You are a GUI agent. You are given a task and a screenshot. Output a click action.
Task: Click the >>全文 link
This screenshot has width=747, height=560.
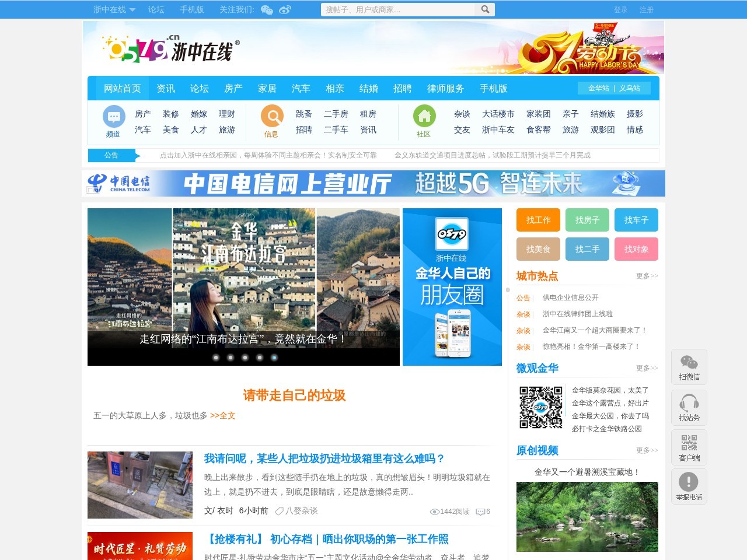tap(223, 415)
